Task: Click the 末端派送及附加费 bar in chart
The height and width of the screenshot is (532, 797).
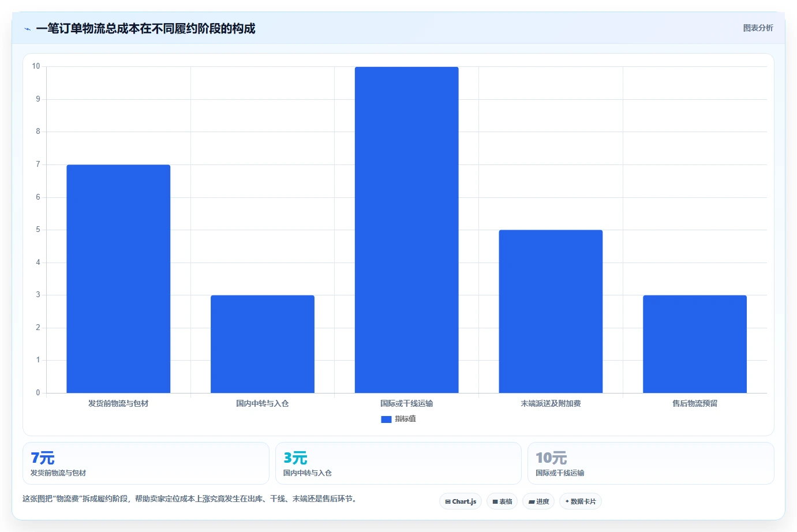Action: 551,312
